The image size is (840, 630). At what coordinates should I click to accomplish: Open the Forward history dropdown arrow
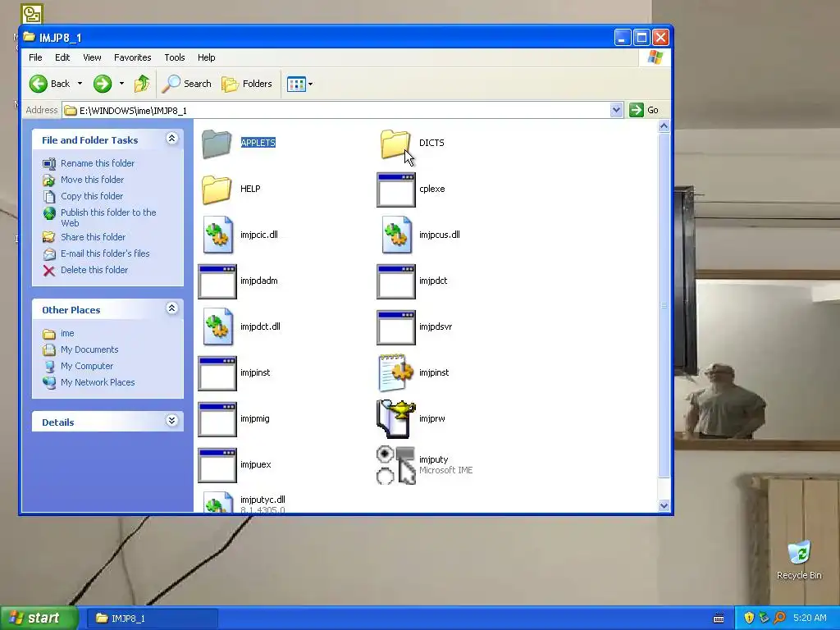pos(121,84)
